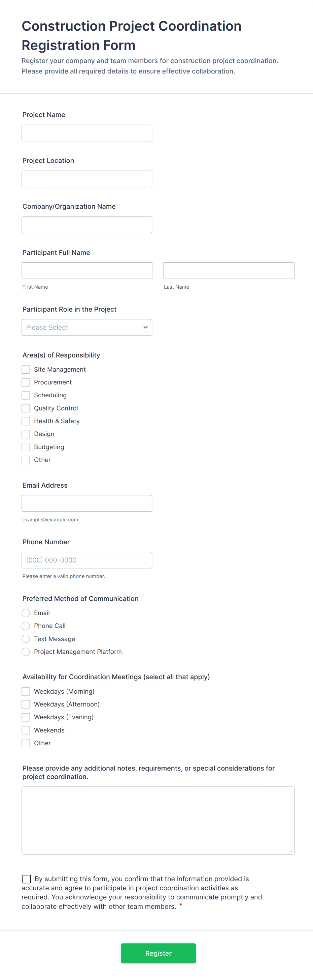Check Scheduling under Areas of Responsibility
This screenshot has width=313, height=980.
pos(26,395)
